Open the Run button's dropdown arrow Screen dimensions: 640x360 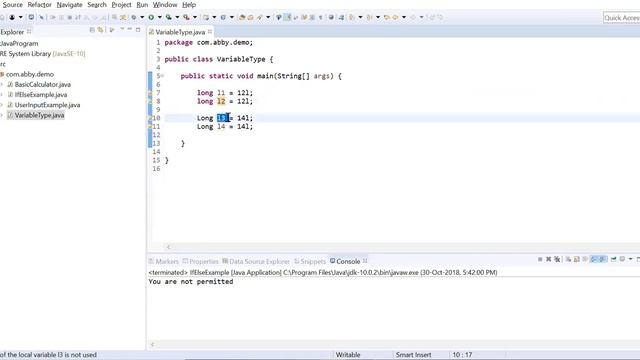(160, 17)
